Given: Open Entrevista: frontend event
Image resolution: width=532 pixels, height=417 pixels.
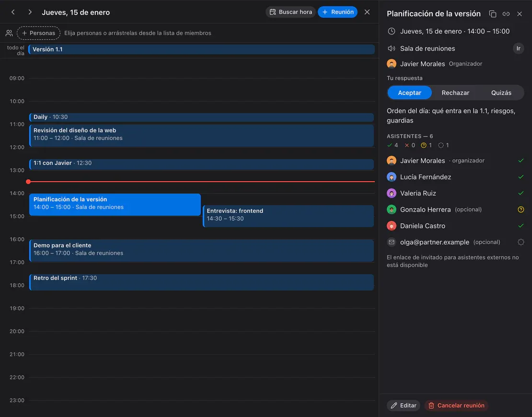Looking at the screenshot, I should pyautogui.click(x=289, y=216).
